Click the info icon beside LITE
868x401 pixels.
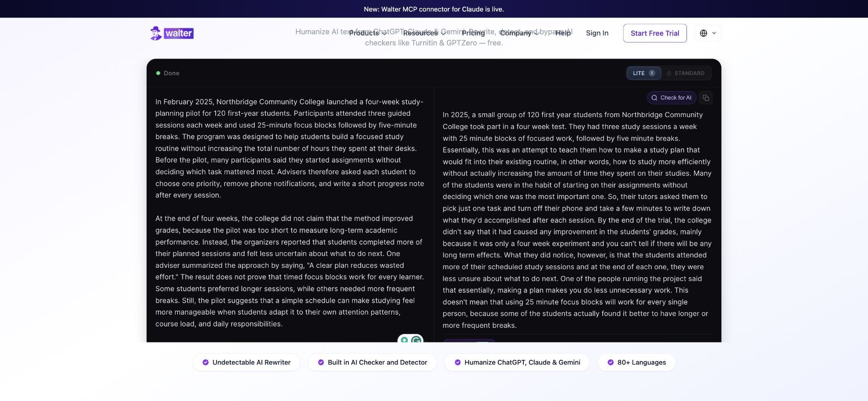tap(652, 73)
